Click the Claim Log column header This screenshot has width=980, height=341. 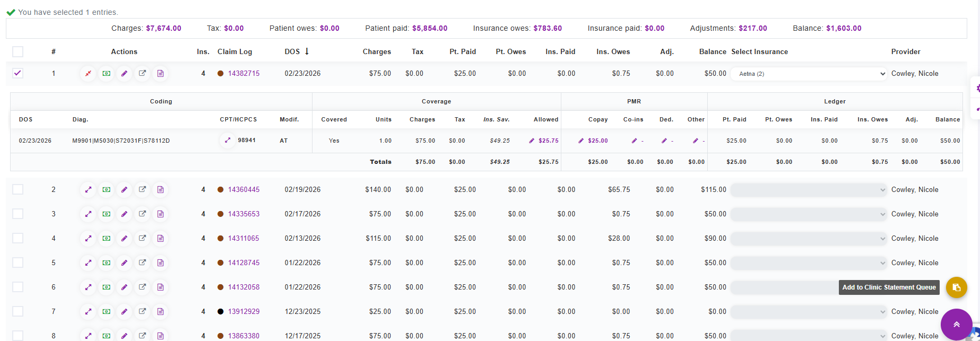[x=235, y=51]
